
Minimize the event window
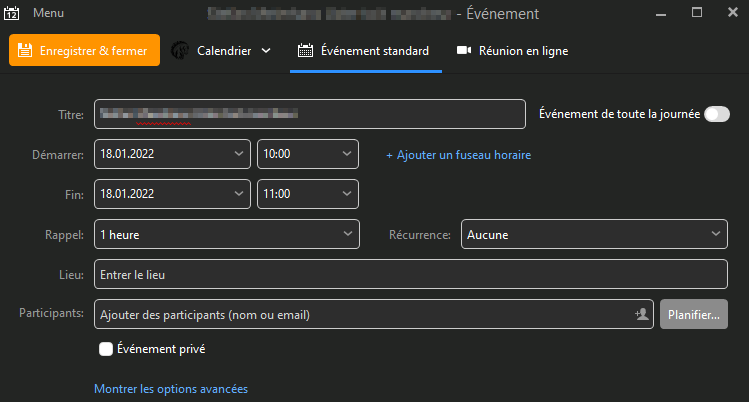(661, 13)
